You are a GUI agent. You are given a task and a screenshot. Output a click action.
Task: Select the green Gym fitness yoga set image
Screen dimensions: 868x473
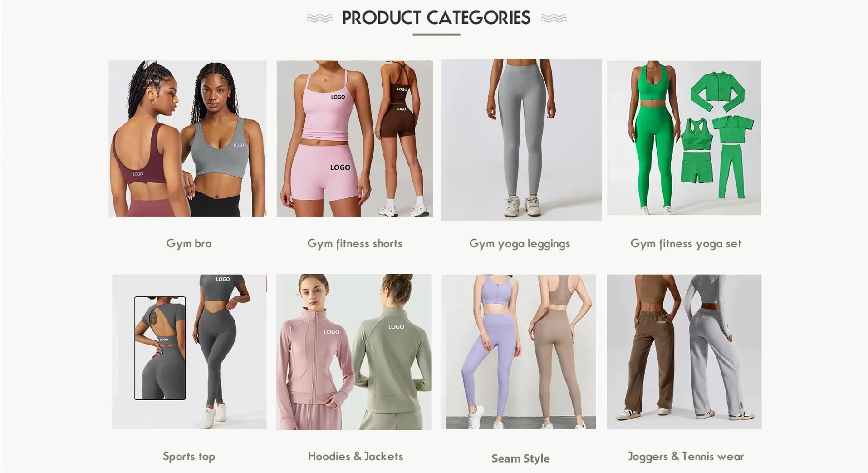(684, 138)
